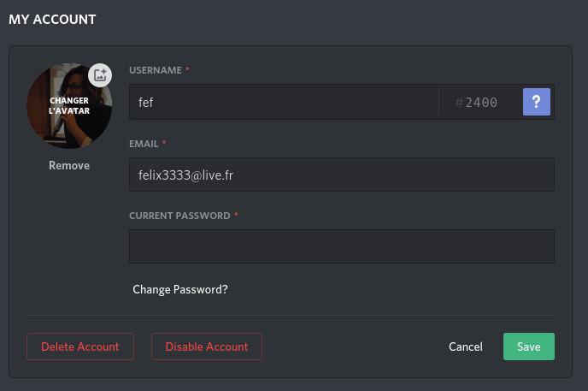588x391 pixels.
Task: Focus the username field containing fef
Action: [x=284, y=102]
